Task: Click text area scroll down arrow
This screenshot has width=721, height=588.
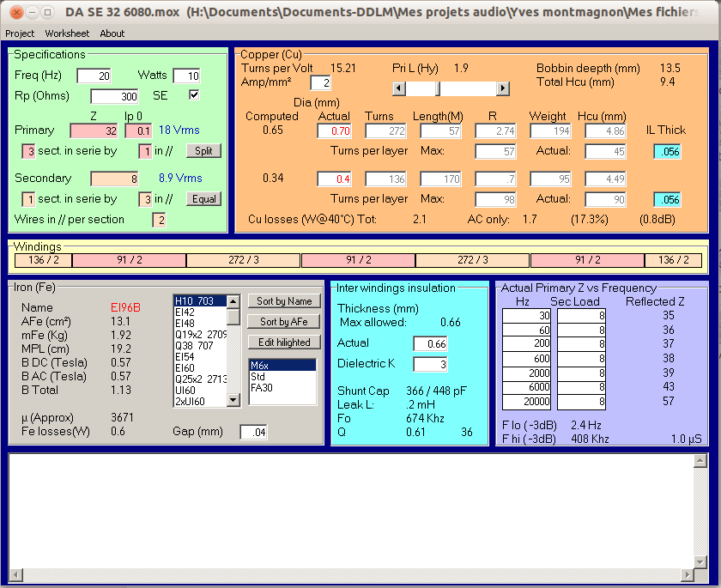Action: pos(700,561)
